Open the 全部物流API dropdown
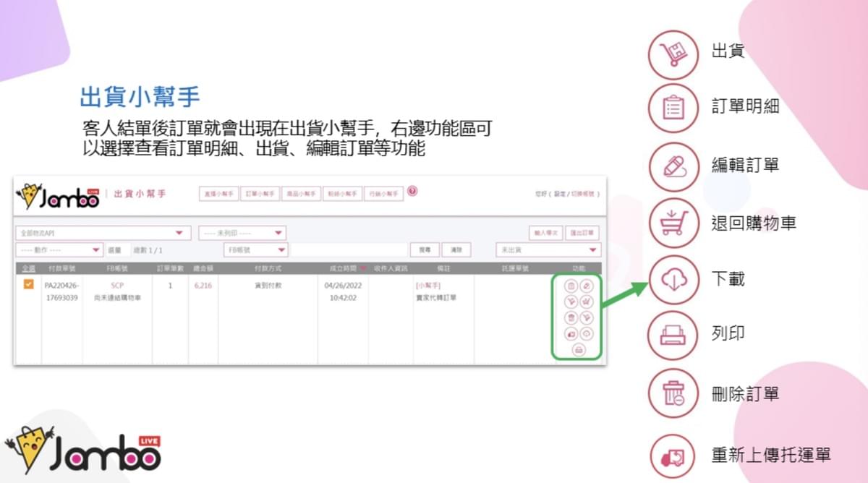This screenshot has width=868, height=483. pos(103,233)
